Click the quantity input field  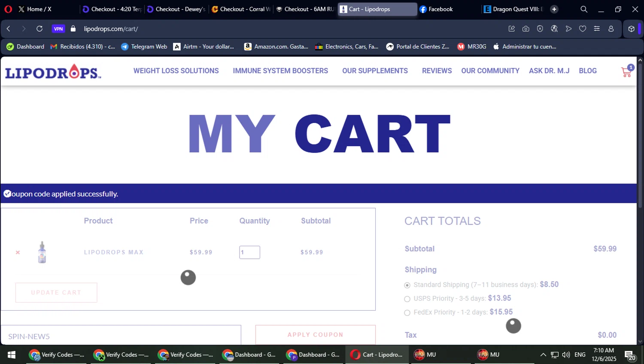[249, 252]
